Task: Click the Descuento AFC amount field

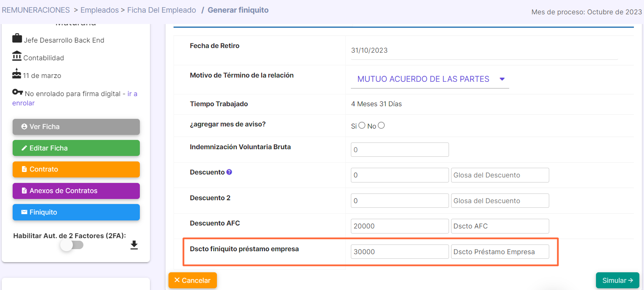Action: coord(400,226)
